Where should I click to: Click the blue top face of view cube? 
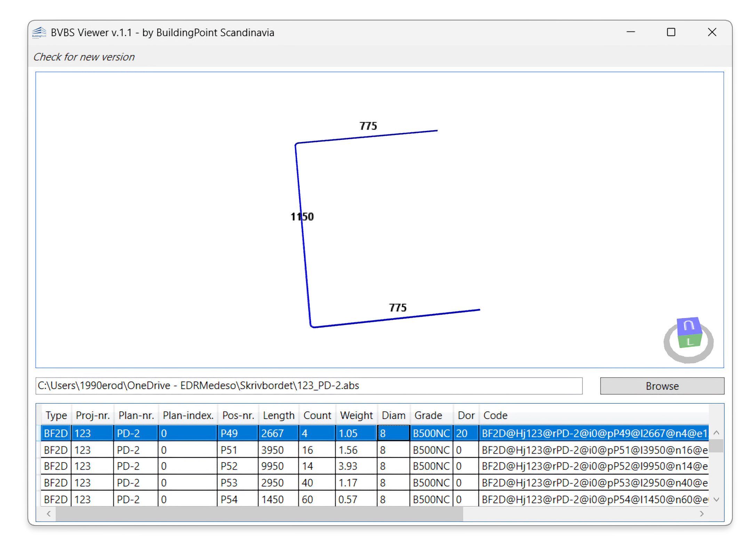[689, 326]
